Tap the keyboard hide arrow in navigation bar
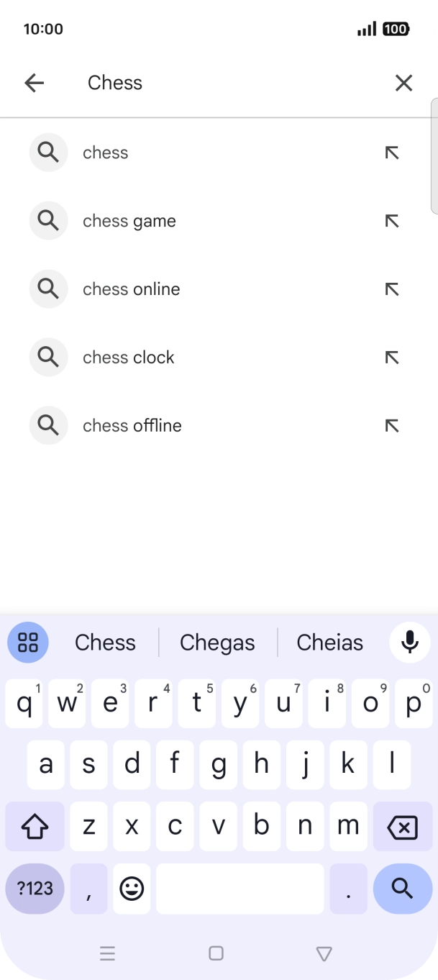438x980 pixels. pyautogui.click(x=324, y=953)
